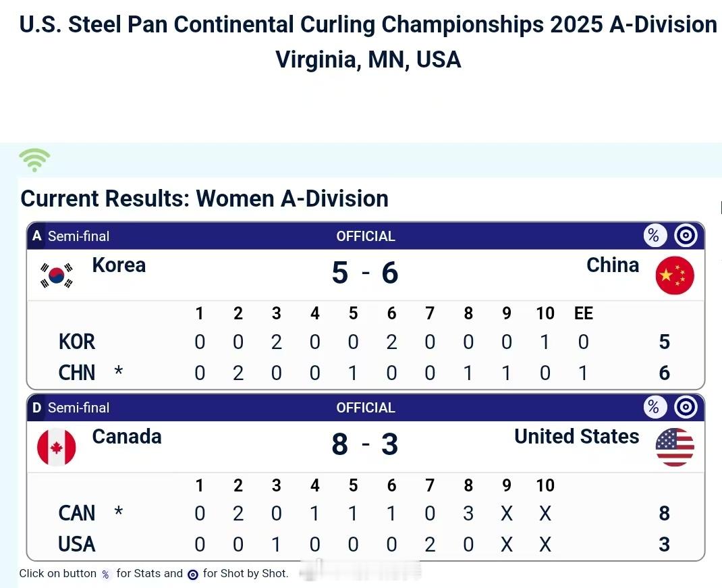722x588 pixels.
Task: Click the Semi-final D header label
Action: coord(78,408)
